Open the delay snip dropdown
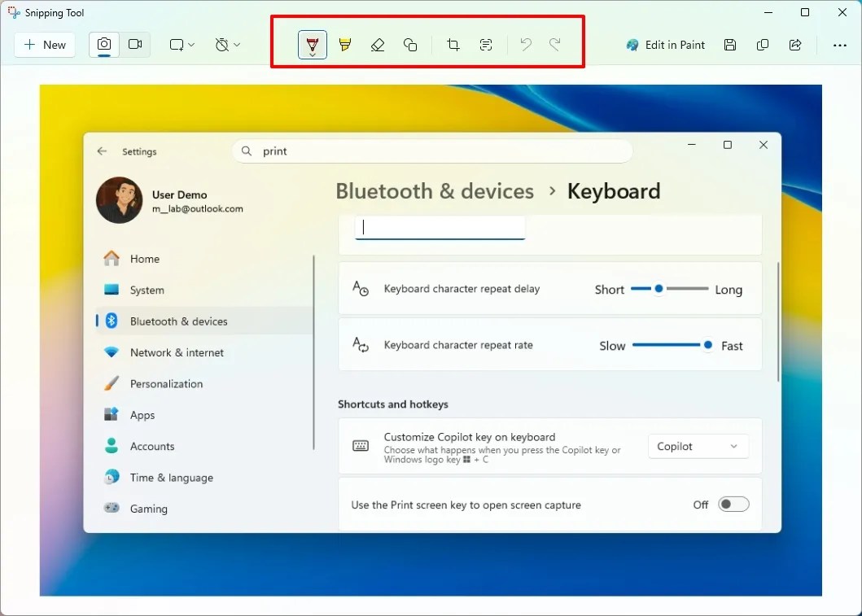Screen dimensions: 862x616 click(228, 45)
